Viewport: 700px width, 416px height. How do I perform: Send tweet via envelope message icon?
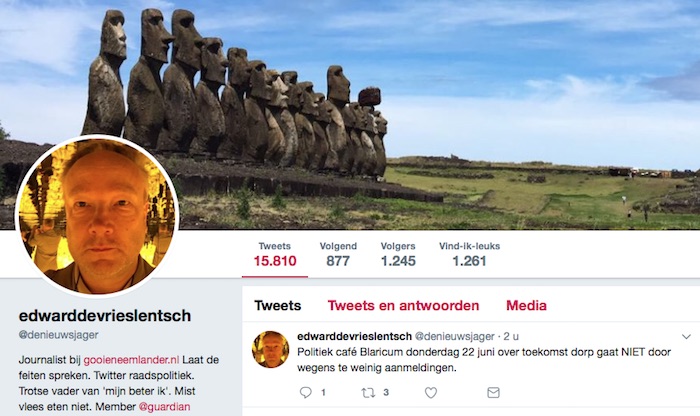point(493,392)
